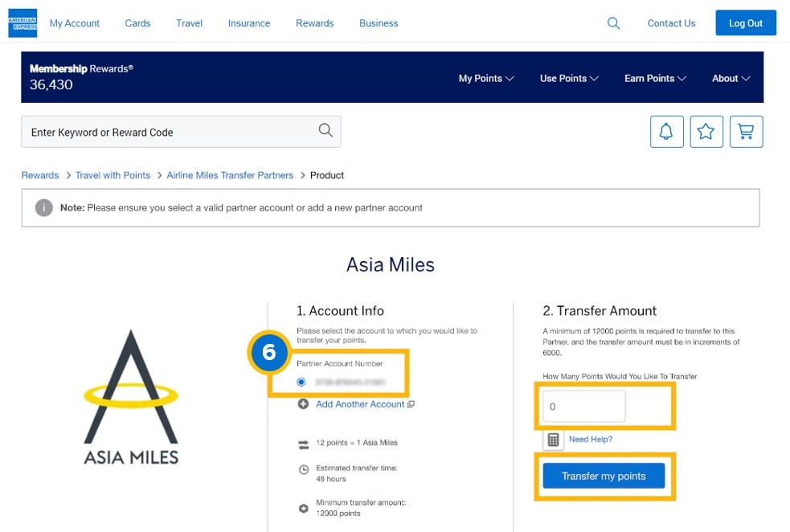The image size is (790, 532).
Task: Click the notifications bell icon
Action: [666, 131]
